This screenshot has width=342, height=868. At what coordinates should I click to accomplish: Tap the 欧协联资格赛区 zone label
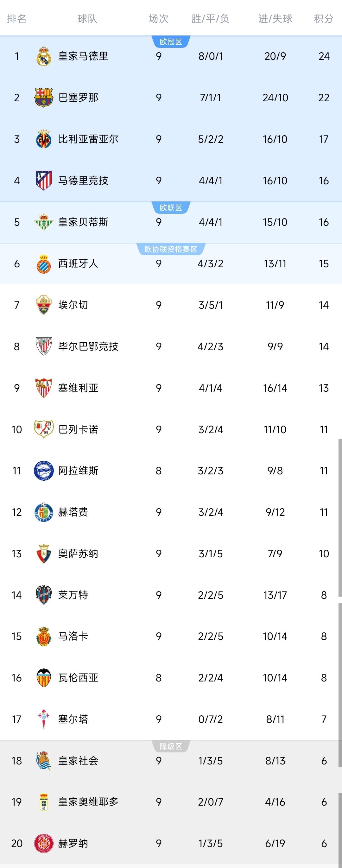coord(171,249)
